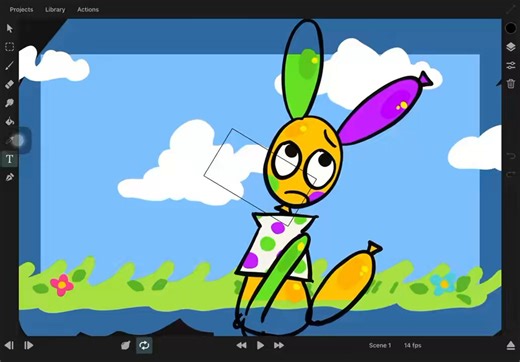This screenshot has width=520, height=362.
Task: Select the arrow transform tool
Action: (9, 28)
